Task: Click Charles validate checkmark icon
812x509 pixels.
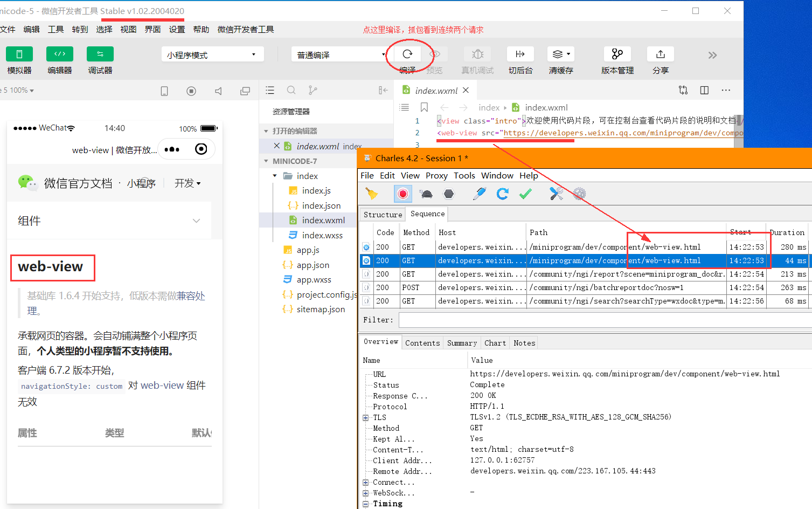Action: pos(525,194)
